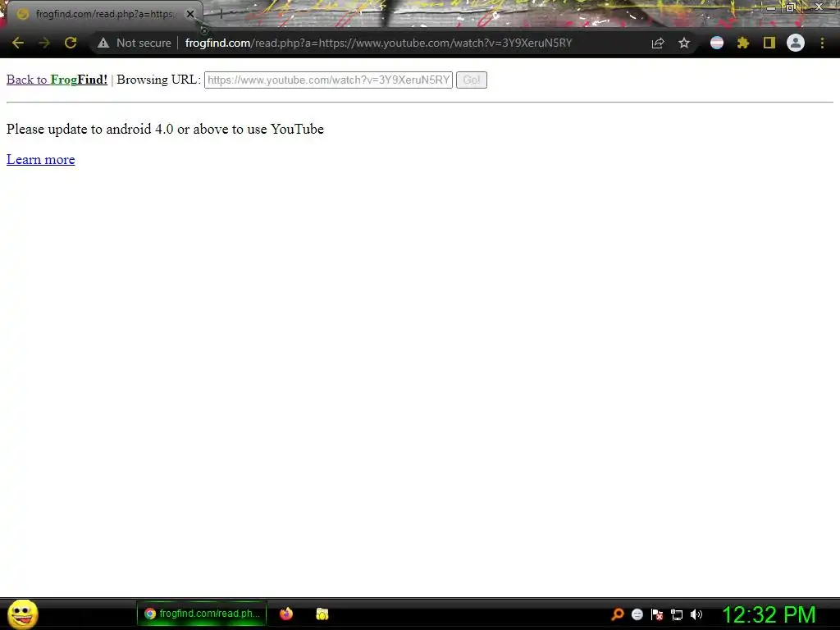Open the smiley face start menu
This screenshot has width=840, height=630.
tap(23, 614)
